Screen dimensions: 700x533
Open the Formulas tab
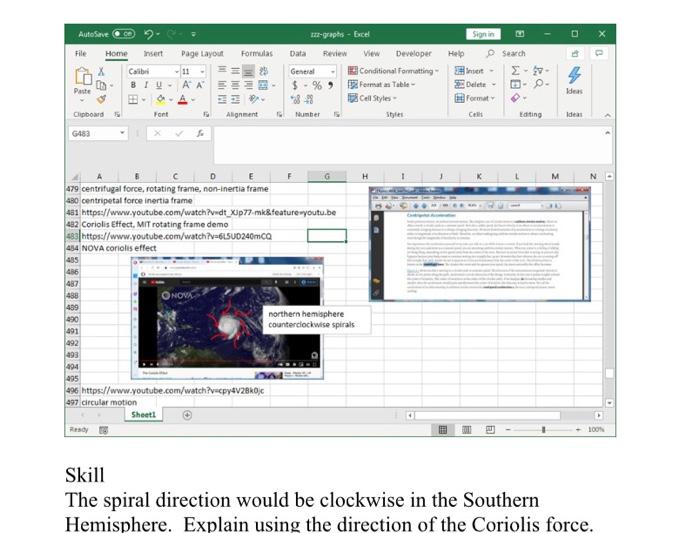point(257,54)
